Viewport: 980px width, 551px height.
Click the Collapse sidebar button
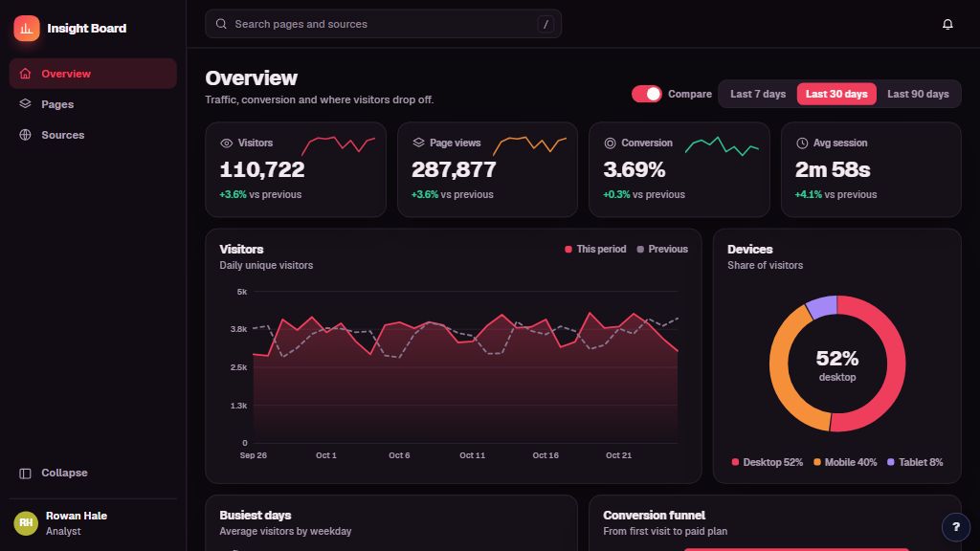tap(93, 473)
